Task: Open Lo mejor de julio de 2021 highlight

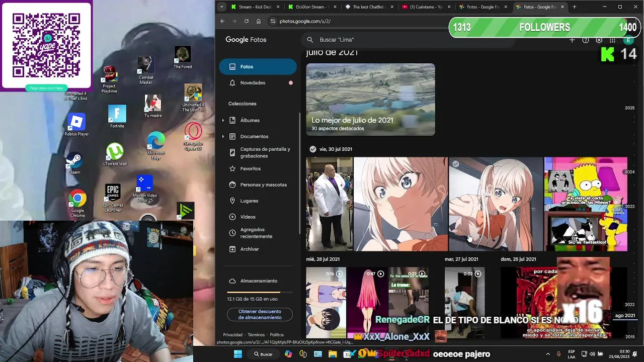Action: pos(371,100)
